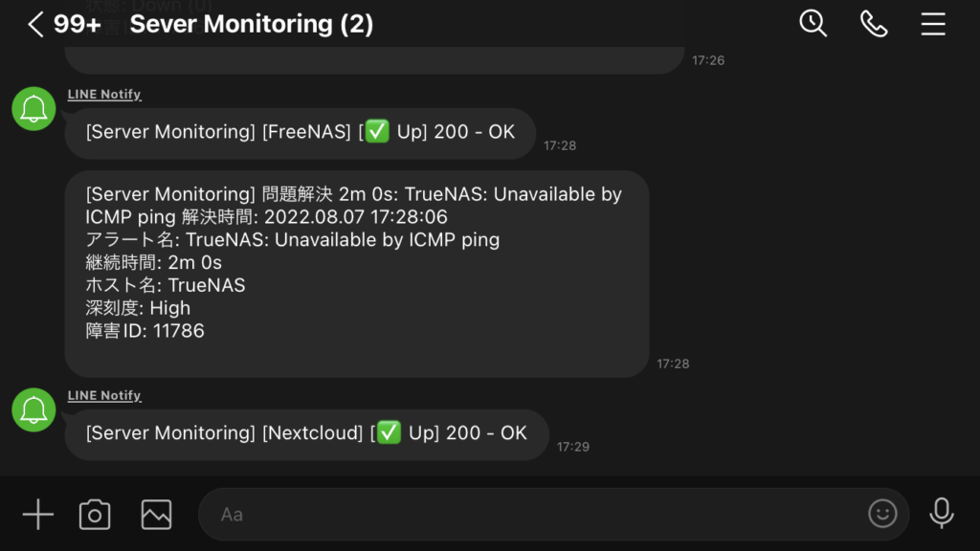Open chat search with the magnifier icon

813,24
